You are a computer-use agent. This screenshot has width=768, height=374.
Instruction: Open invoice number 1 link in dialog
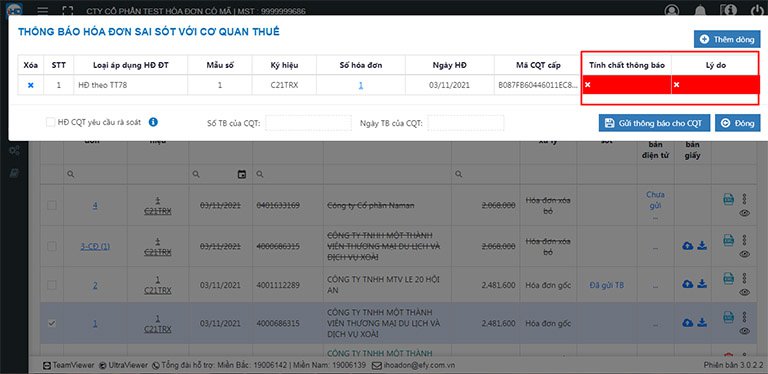point(360,85)
